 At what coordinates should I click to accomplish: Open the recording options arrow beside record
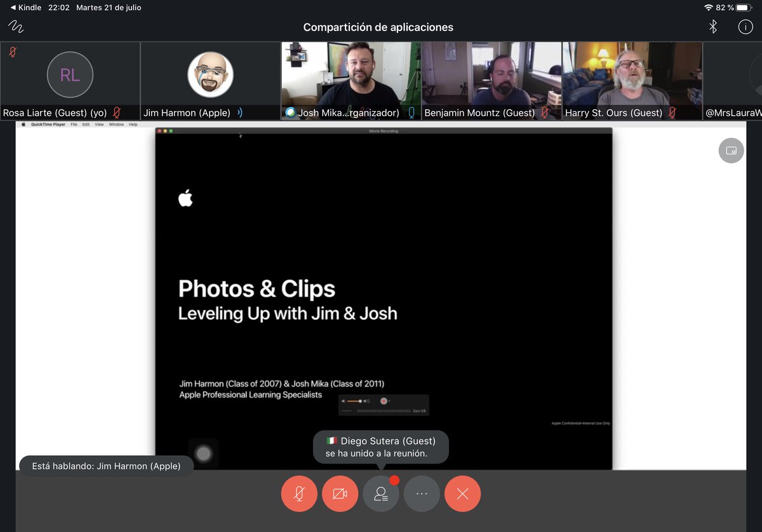click(389, 401)
